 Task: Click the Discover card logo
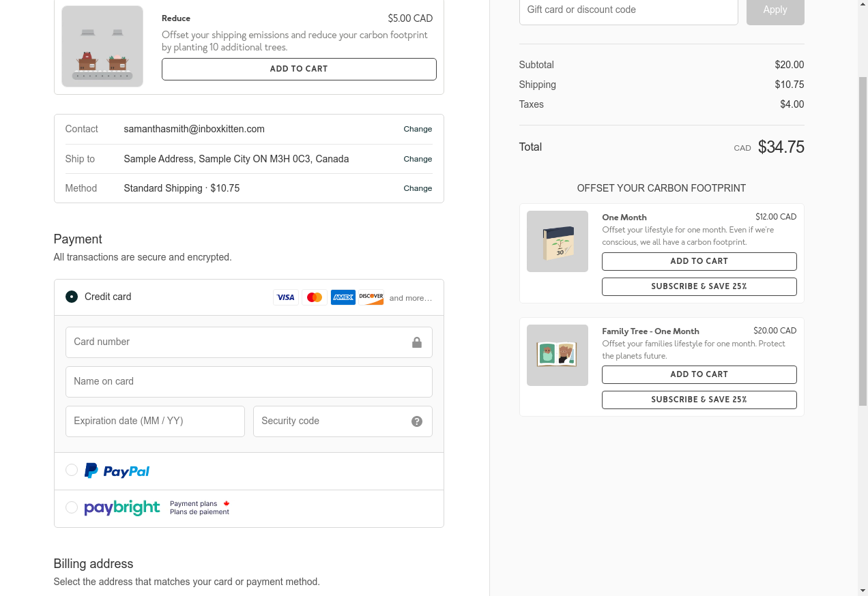[x=371, y=297]
